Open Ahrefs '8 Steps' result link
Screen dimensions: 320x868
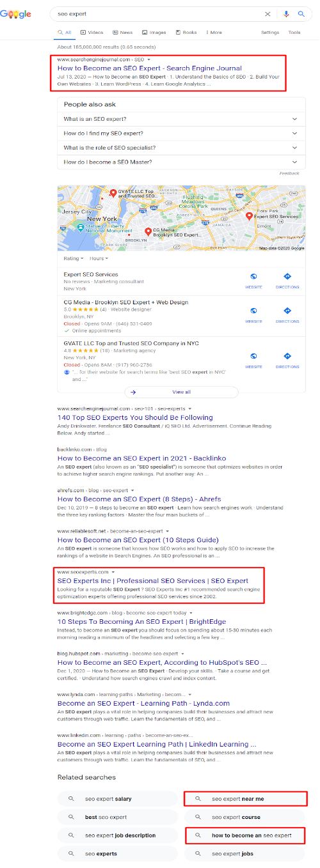pyautogui.click(x=140, y=499)
